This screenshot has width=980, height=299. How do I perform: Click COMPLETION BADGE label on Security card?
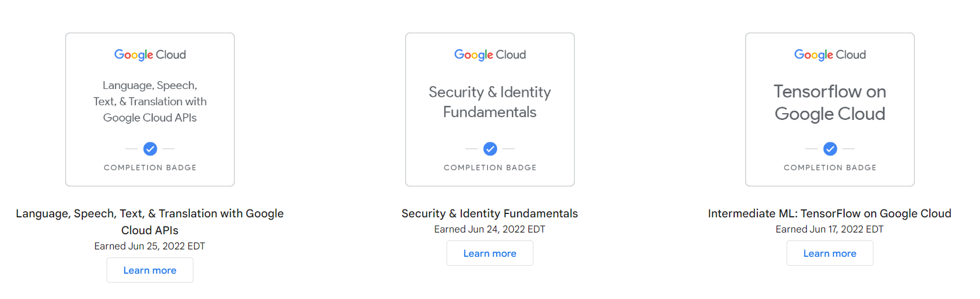pos(490,168)
